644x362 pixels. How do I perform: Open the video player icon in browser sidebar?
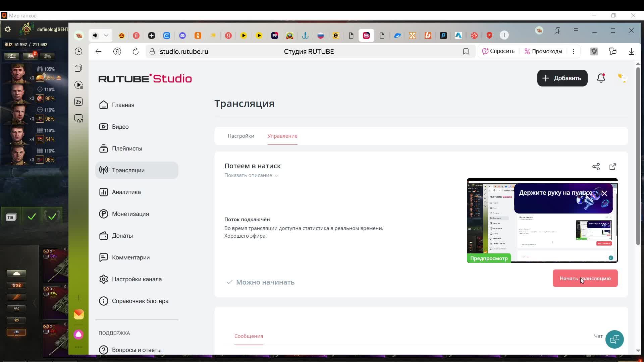click(78, 85)
